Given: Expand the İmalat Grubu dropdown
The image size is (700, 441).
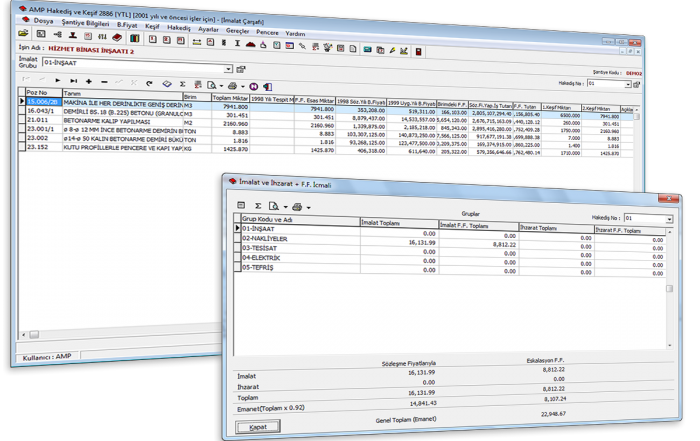Looking at the screenshot, I should tap(228, 69).
